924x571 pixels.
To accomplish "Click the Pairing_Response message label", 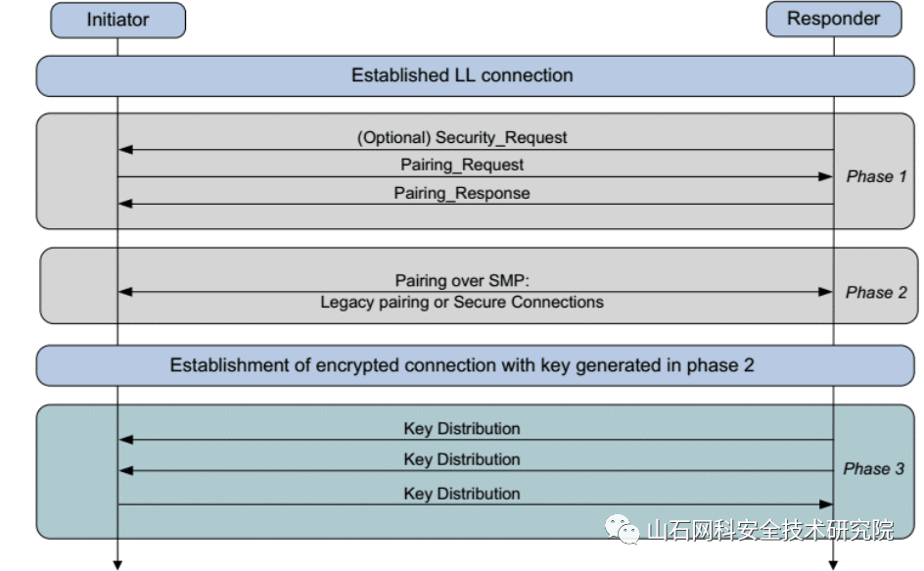I will tap(461, 193).
